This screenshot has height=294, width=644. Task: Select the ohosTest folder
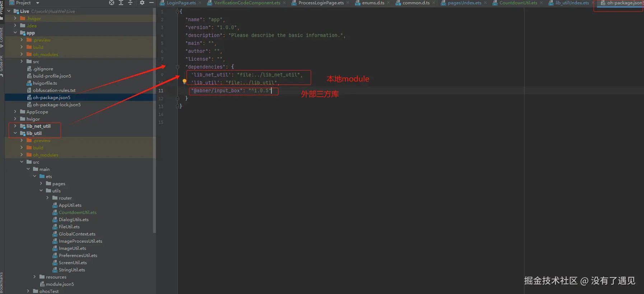pyautogui.click(x=49, y=291)
